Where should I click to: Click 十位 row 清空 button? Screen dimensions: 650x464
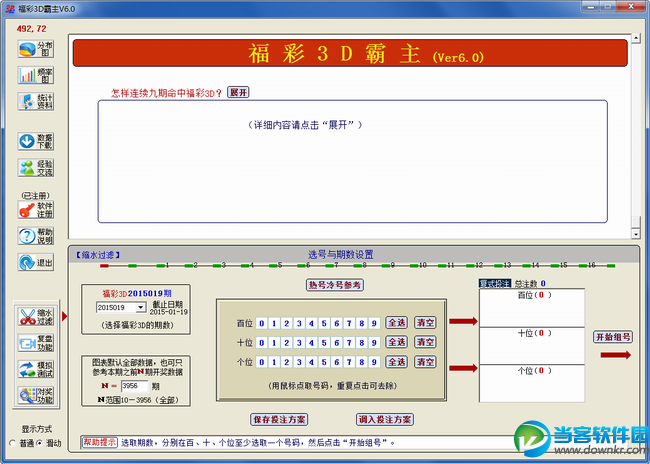click(425, 342)
